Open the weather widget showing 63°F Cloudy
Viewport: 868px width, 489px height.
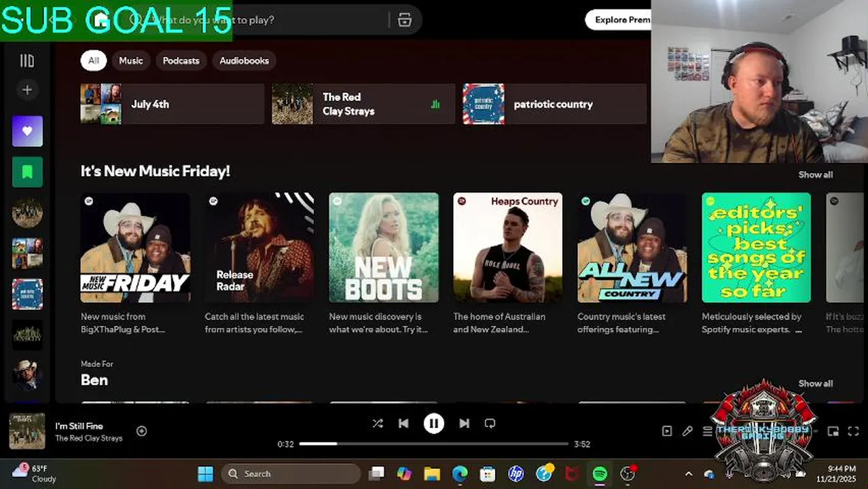[34, 473]
